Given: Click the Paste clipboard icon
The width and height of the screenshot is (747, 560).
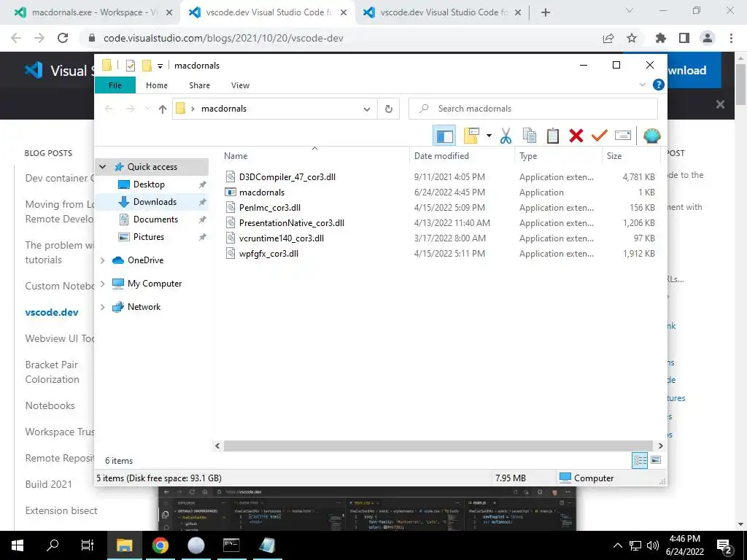Looking at the screenshot, I should click(x=553, y=136).
